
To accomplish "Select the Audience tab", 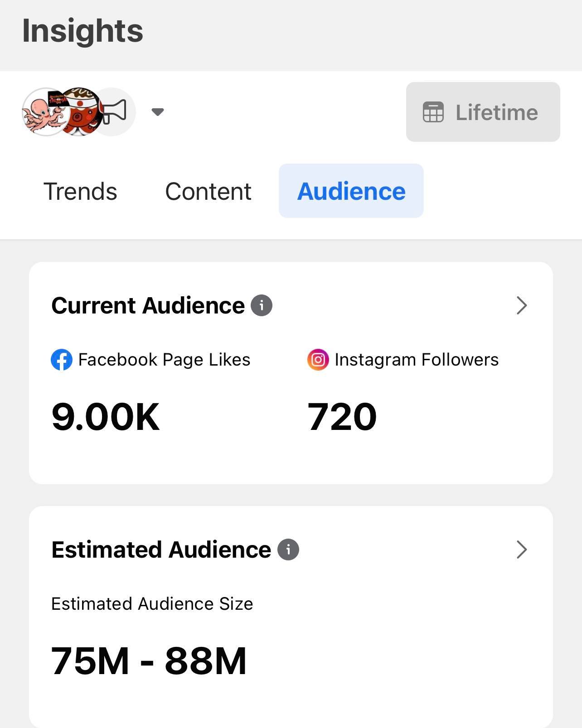I will (x=351, y=191).
